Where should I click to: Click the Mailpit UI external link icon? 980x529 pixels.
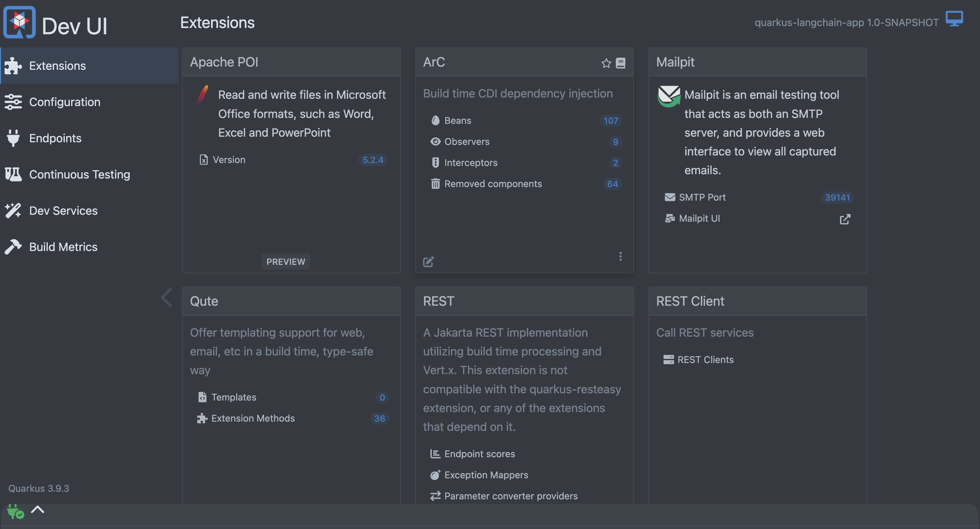point(845,219)
